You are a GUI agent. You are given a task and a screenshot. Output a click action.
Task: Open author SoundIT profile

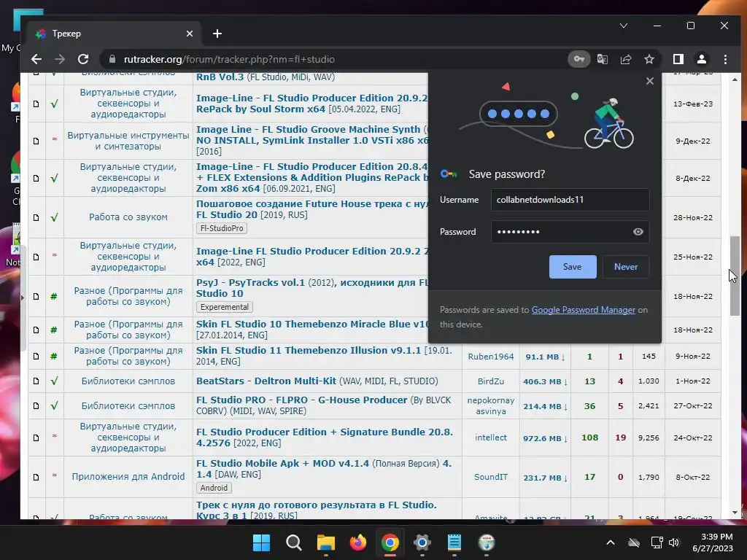tap(491, 477)
